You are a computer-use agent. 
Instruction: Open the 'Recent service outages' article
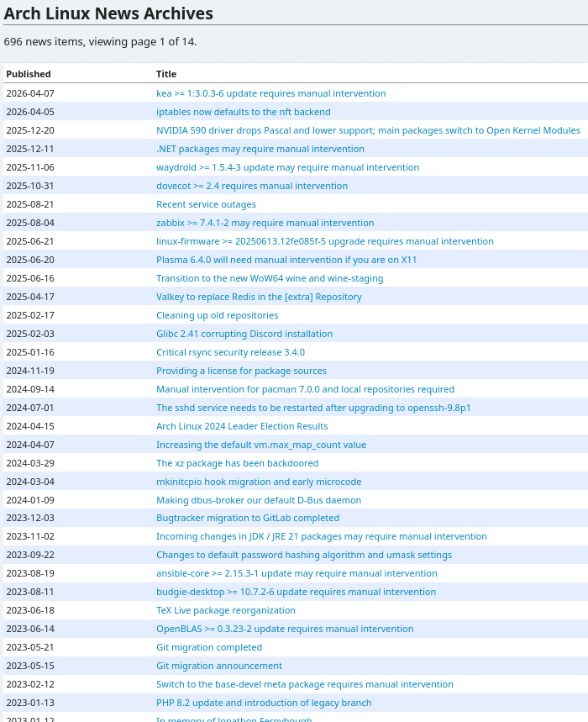(206, 204)
